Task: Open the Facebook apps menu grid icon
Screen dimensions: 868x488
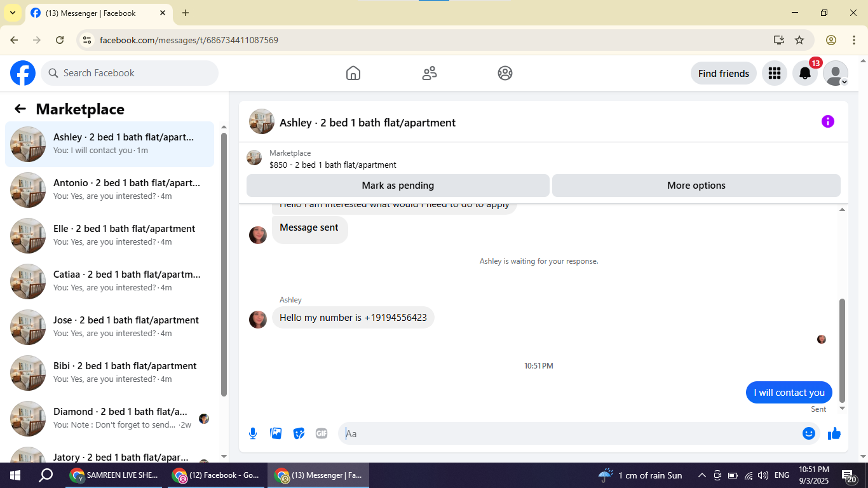Action: click(774, 73)
